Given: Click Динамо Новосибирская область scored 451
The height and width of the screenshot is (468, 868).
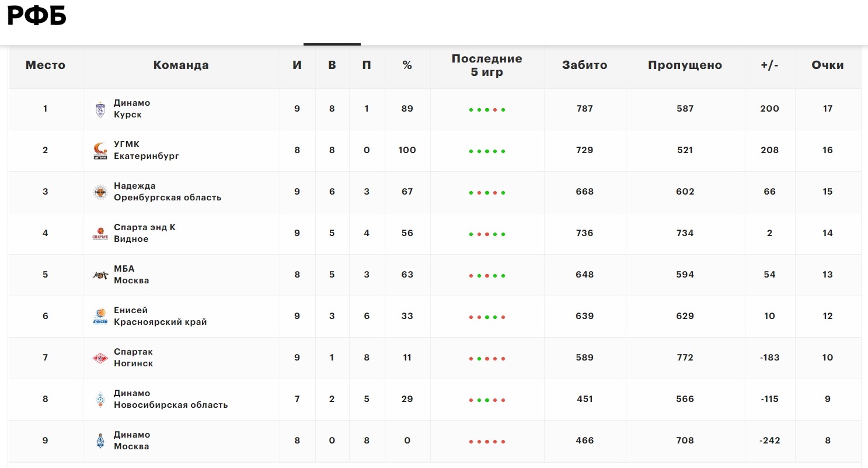Looking at the screenshot, I should coord(584,399).
